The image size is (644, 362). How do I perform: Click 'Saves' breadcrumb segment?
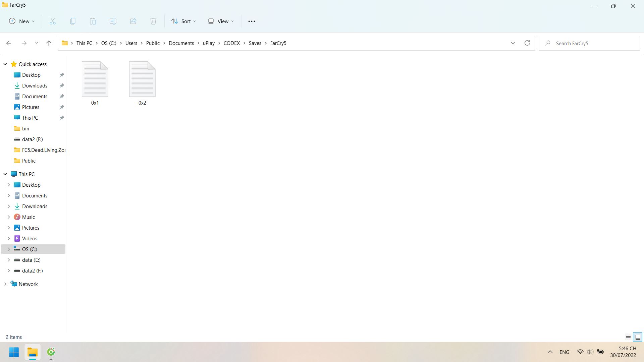(x=255, y=43)
